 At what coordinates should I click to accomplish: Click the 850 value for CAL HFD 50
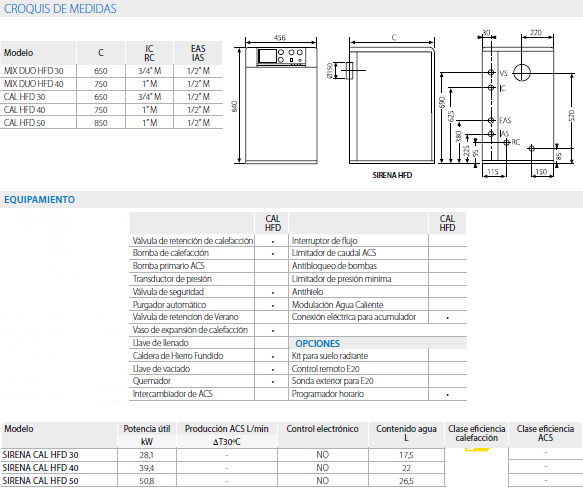tap(100, 123)
